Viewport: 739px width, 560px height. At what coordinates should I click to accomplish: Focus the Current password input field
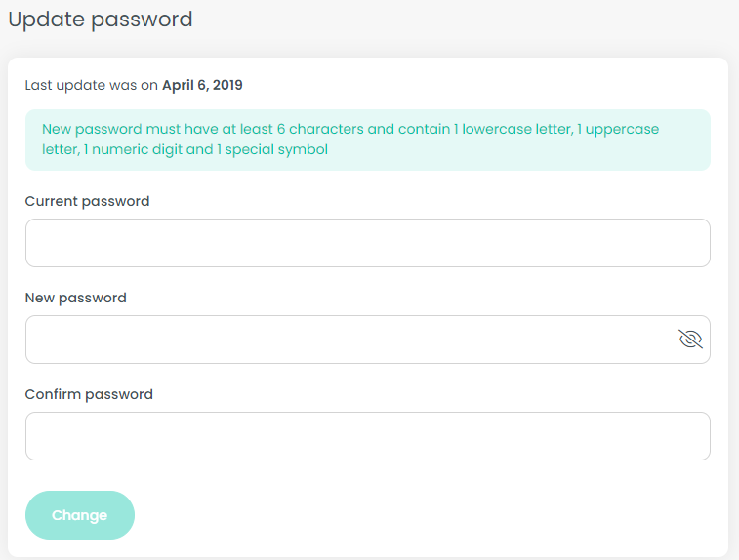(367, 243)
